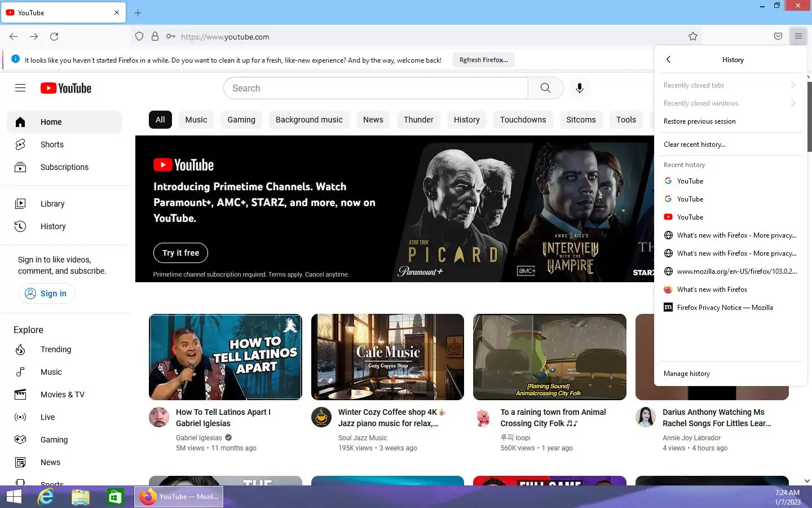Go back with the browser back arrow
This screenshot has width=812, height=508.
pos(14,37)
